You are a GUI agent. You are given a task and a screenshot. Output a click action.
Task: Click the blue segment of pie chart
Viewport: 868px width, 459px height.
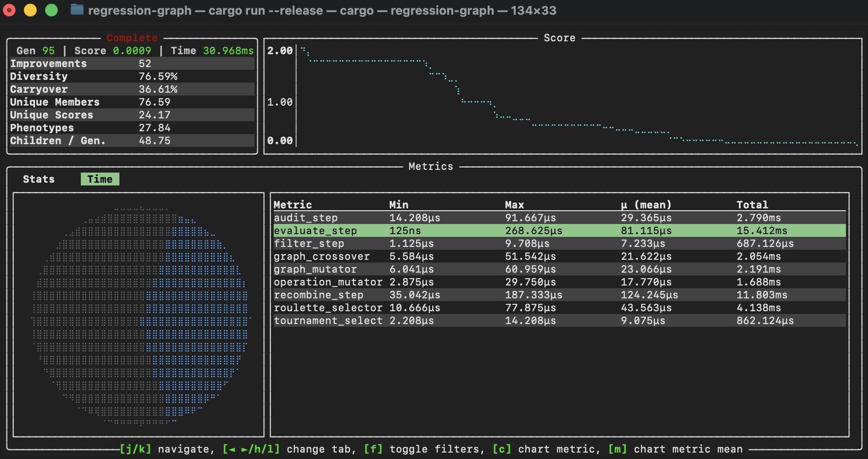point(202,317)
